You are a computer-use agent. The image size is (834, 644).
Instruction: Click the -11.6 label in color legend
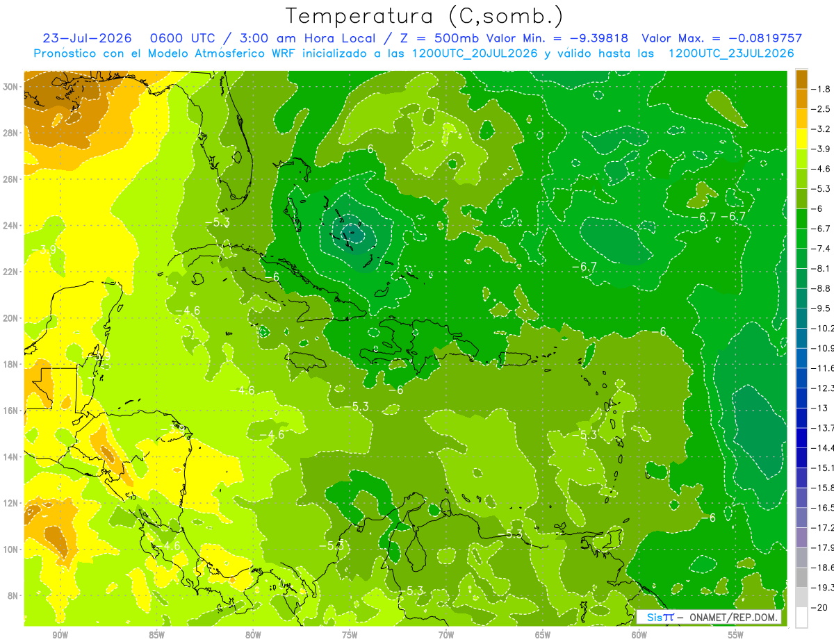823,368
